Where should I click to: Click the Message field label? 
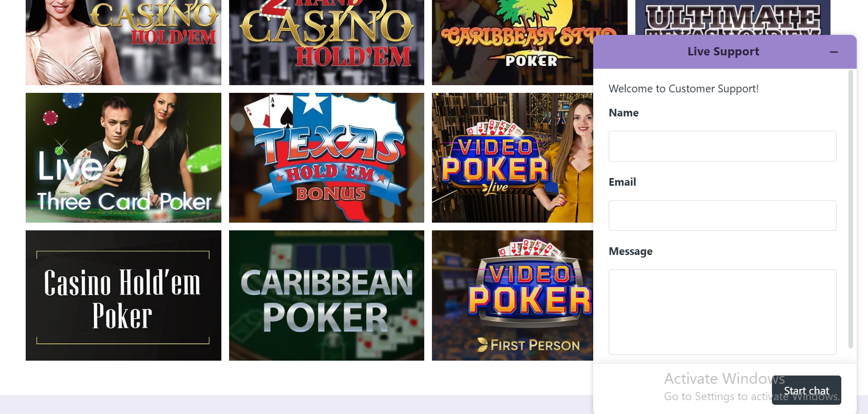[x=631, y=251]
